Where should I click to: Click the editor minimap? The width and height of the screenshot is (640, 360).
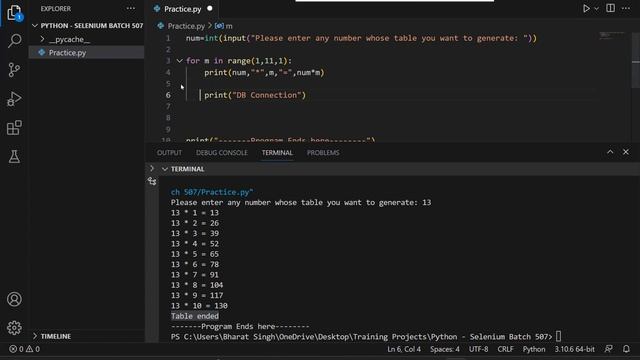click(611, 36)
